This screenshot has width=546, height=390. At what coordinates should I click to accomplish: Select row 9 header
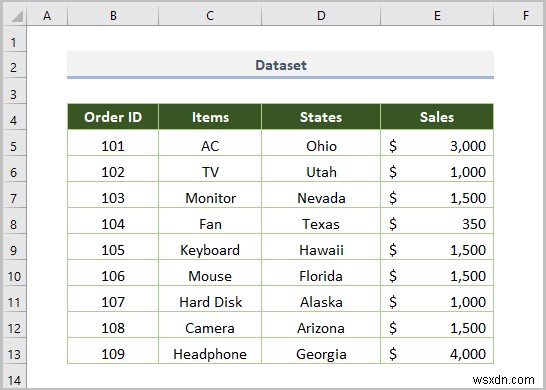[15, 247]
